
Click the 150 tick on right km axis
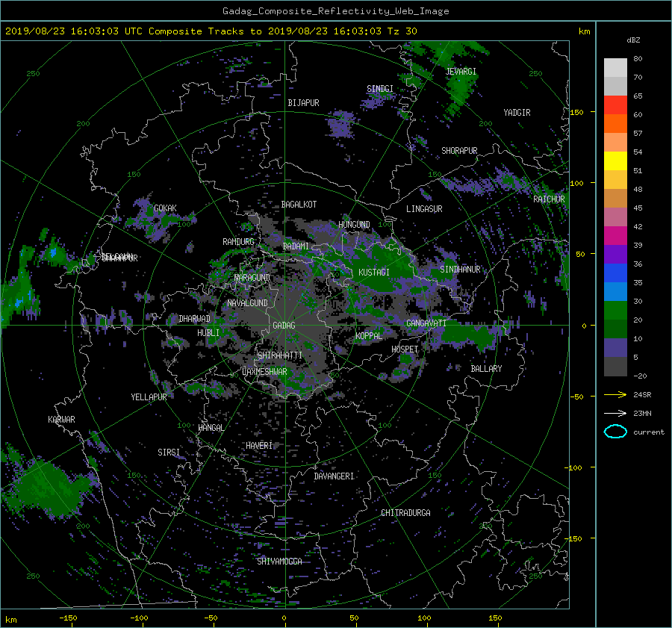tap(577, 112)
